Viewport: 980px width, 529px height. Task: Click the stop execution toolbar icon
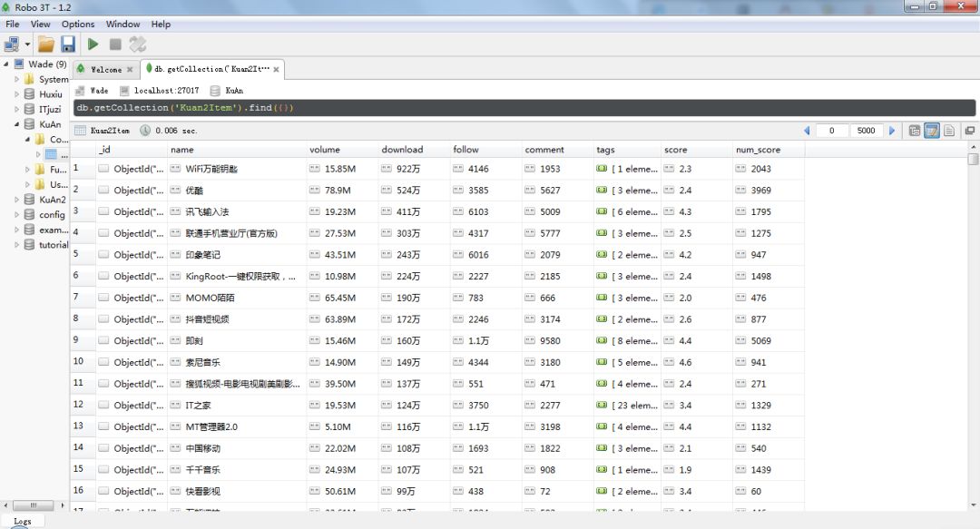click(115, 44)
